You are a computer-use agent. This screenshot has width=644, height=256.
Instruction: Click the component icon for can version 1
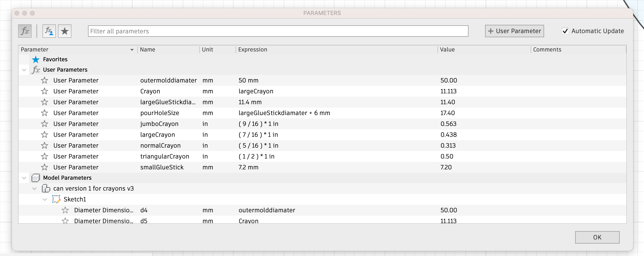46,188
